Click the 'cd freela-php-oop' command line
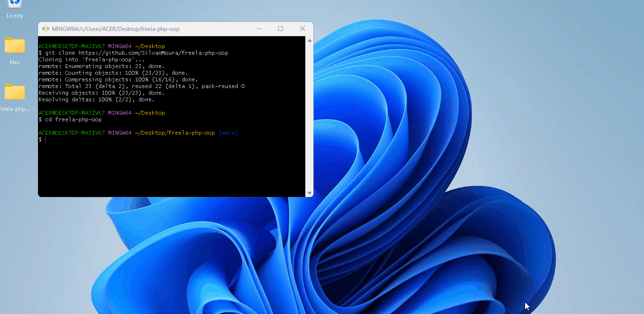The image size is (644, 314). pyautogui.click(x=70, y=119)
